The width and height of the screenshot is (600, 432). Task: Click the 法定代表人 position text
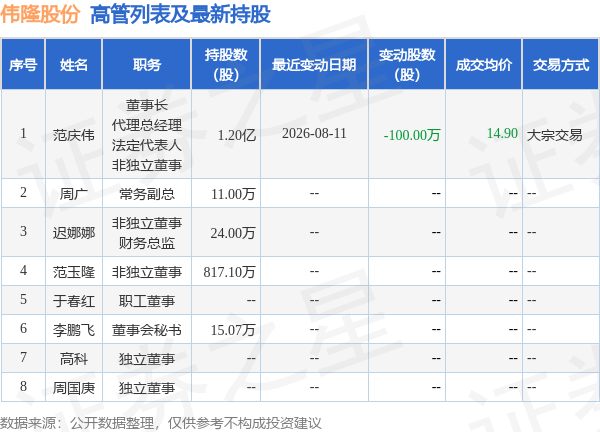[x=147, y=145]
